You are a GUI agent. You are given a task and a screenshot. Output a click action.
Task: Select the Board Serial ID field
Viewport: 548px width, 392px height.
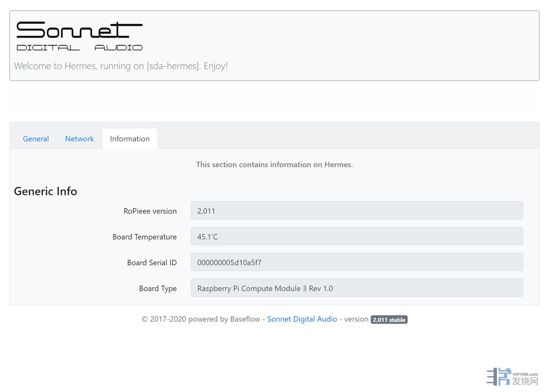coord(357,262)
